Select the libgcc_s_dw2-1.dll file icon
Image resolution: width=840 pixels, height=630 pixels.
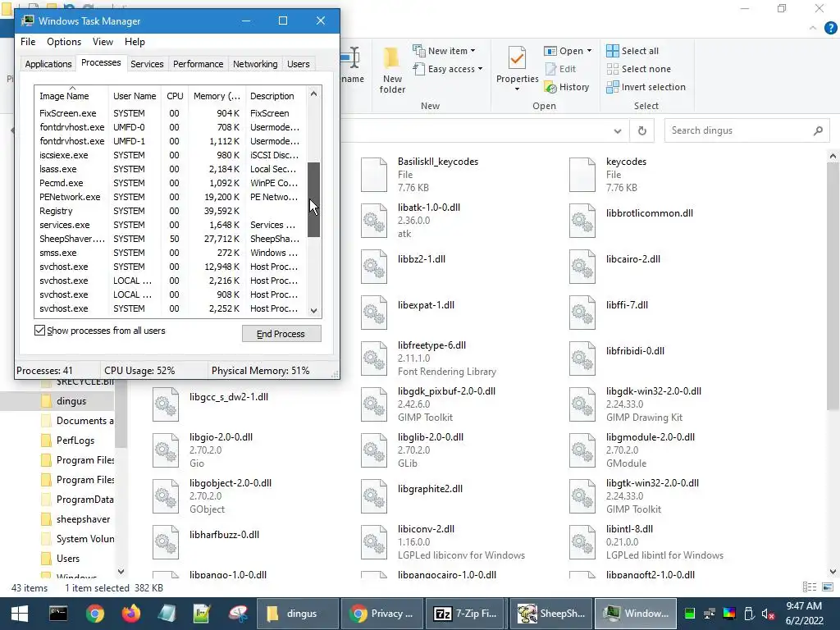(166, 404)
